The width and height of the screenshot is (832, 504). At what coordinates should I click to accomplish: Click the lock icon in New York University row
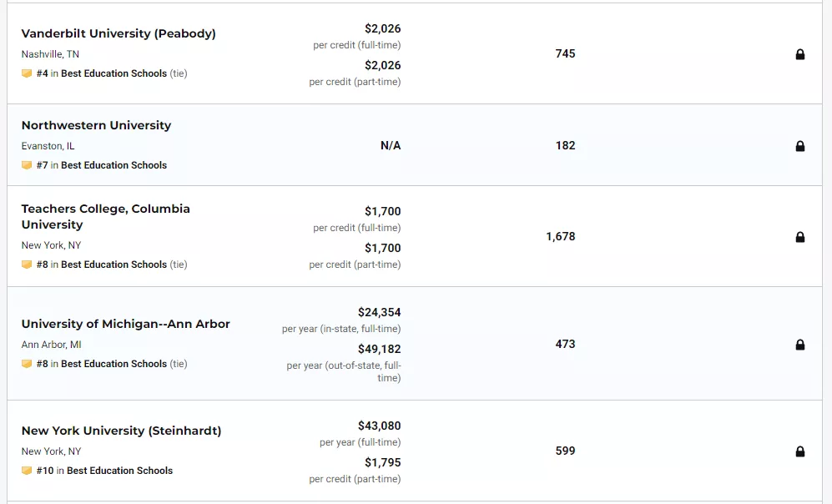coord(800,451)
